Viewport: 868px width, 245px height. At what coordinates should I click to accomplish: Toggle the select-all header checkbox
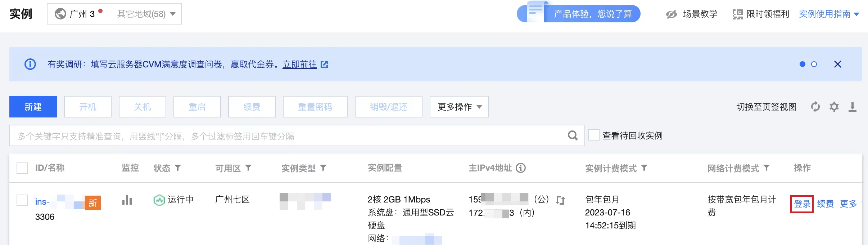(22, 168)
